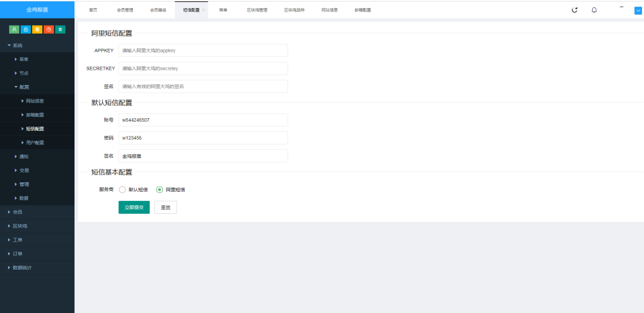Expand the 会员 sidebar section

coord(18,212)
